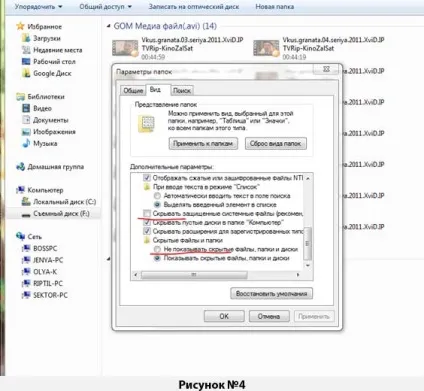Toggle Скрывать расширения для зарегистрированных типов checkbox

coord(147,231)
